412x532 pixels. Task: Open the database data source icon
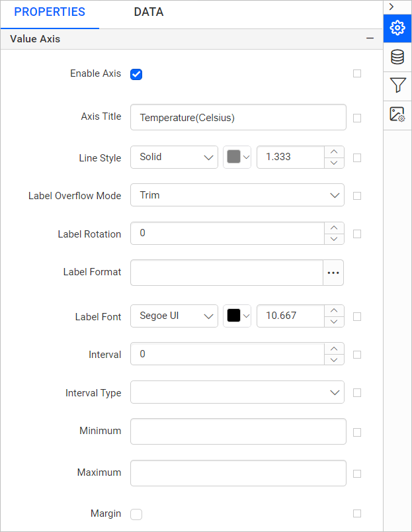pyautogui.click(x=397, y=57)
